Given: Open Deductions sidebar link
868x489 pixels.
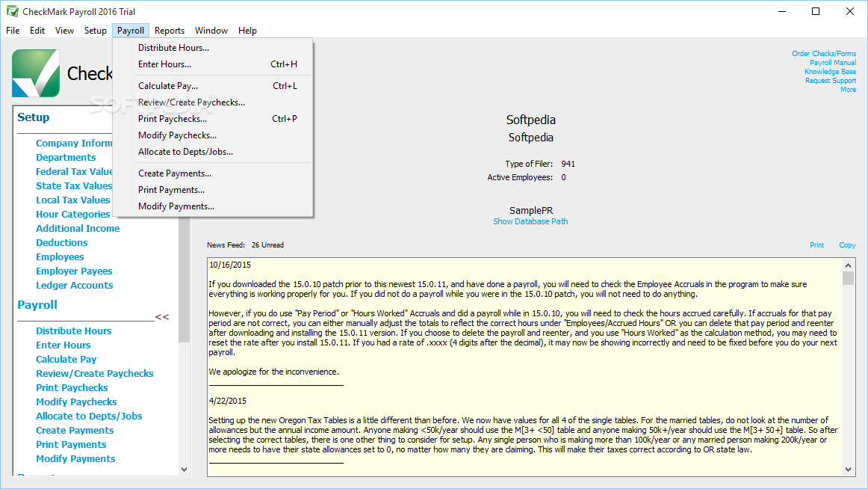Looking at the screenshot, I should (61, 242).
